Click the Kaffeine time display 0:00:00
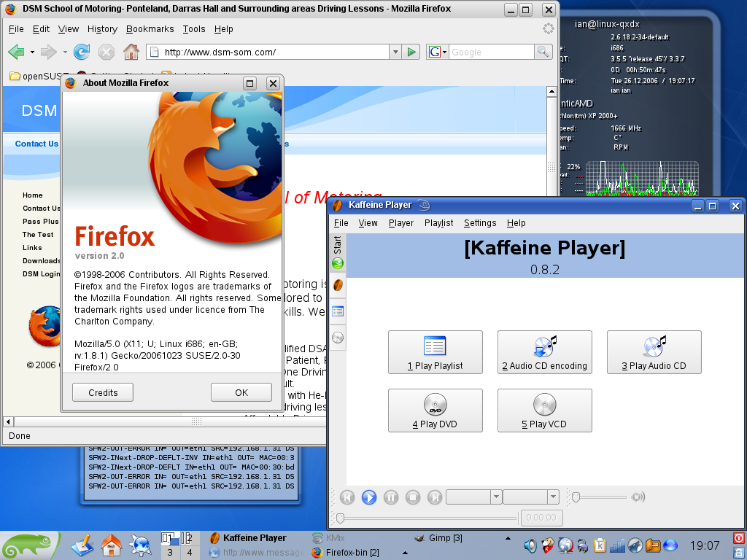The image size is (747, 560). coord(541,518)
